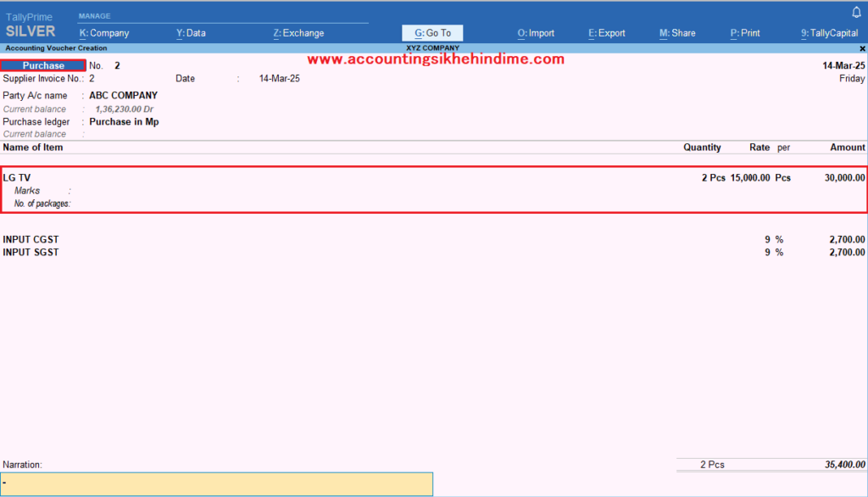Click the Rate column header
This screenshot has width=868, height=497.
click(x=759, y=148)
